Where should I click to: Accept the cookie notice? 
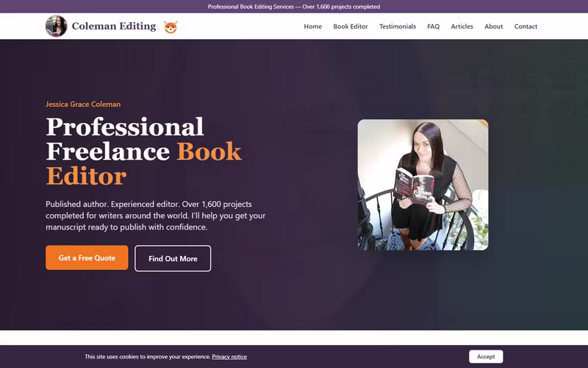pos(486,356)
